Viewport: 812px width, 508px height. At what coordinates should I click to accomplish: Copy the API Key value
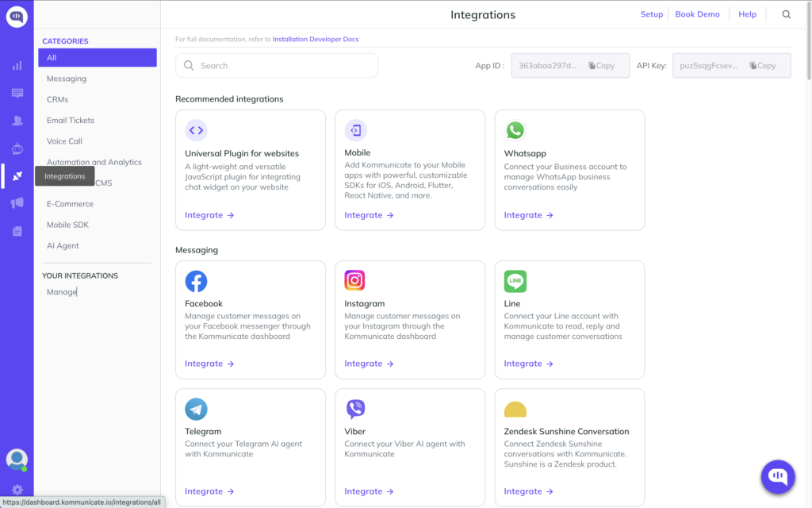tap(764, 65)
